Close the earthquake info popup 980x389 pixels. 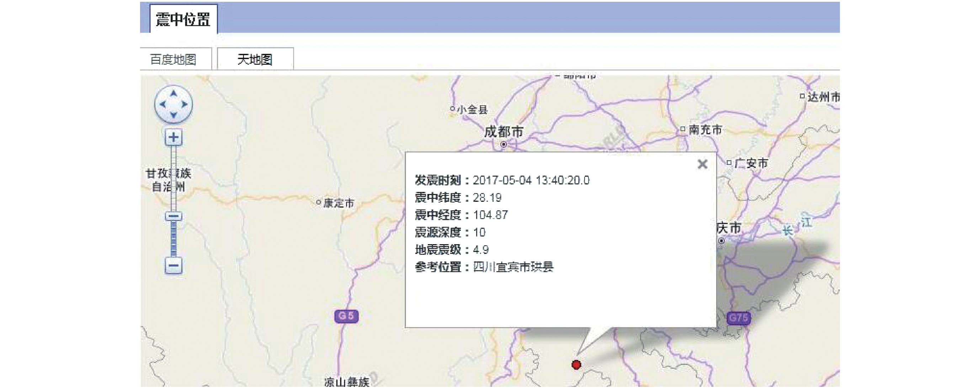click(x=702, y=164)
